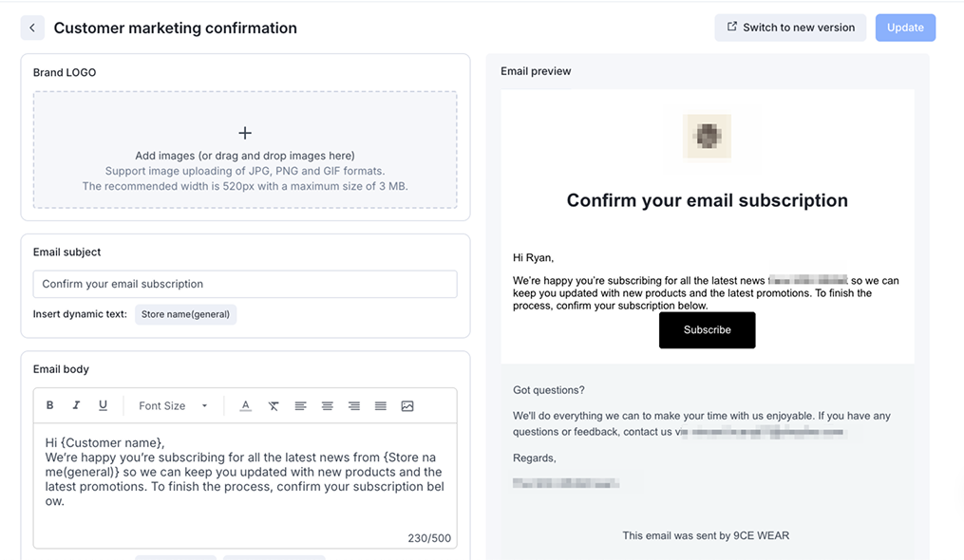Toggle italic formatting in email body
Image resolution: width=964 pixels, height=560 pixels.
pos(77,406)
